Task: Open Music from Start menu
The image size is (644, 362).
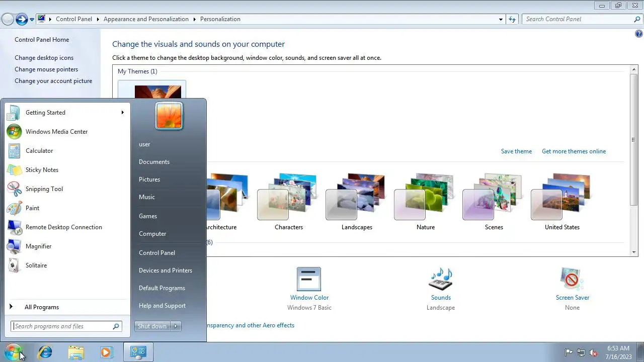Action: pyautogui.click(x=147, y=197)
